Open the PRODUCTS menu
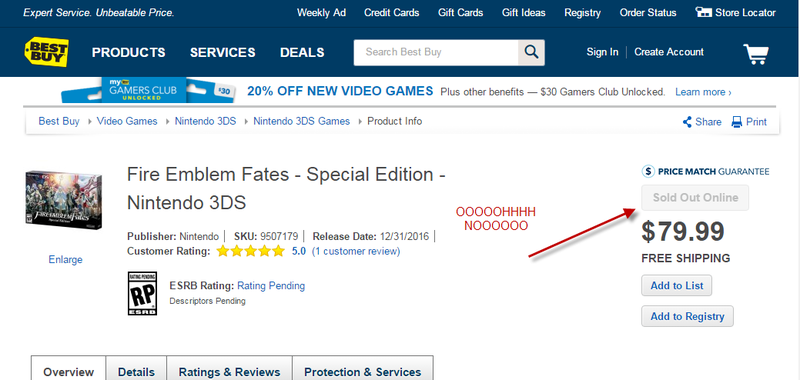 pos(129,53)
